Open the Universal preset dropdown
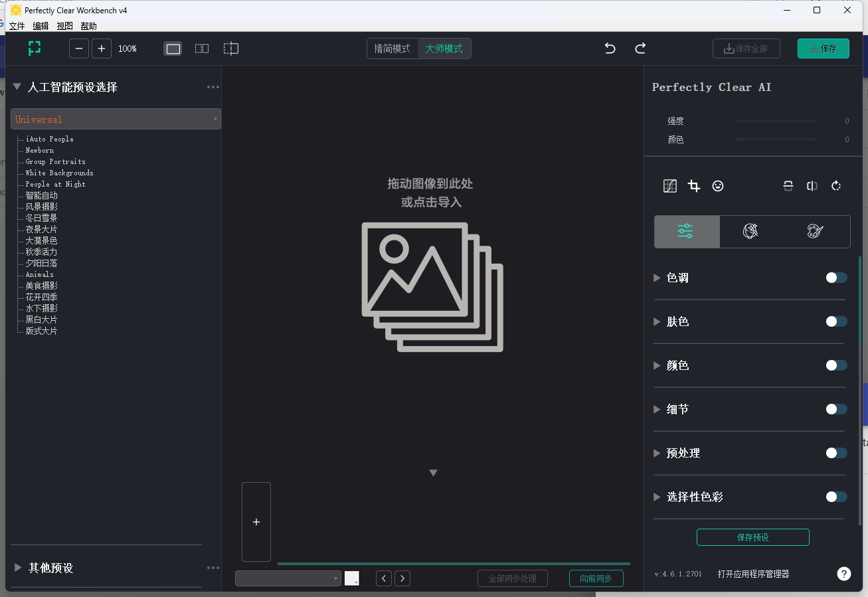The image size is (868, 597). 116,119
